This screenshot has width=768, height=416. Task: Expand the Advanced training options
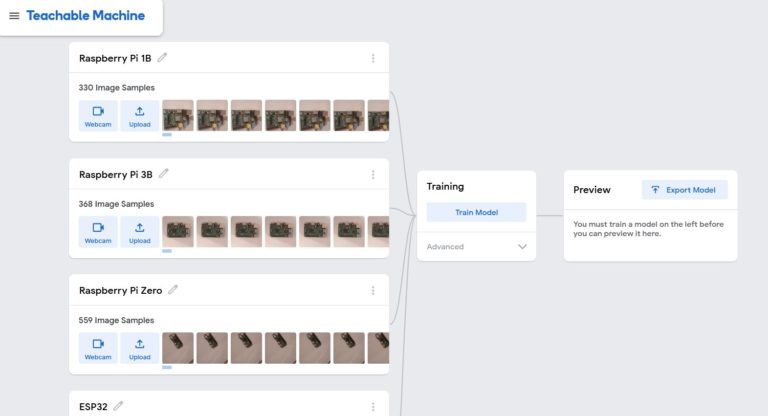tap(477, 246)
